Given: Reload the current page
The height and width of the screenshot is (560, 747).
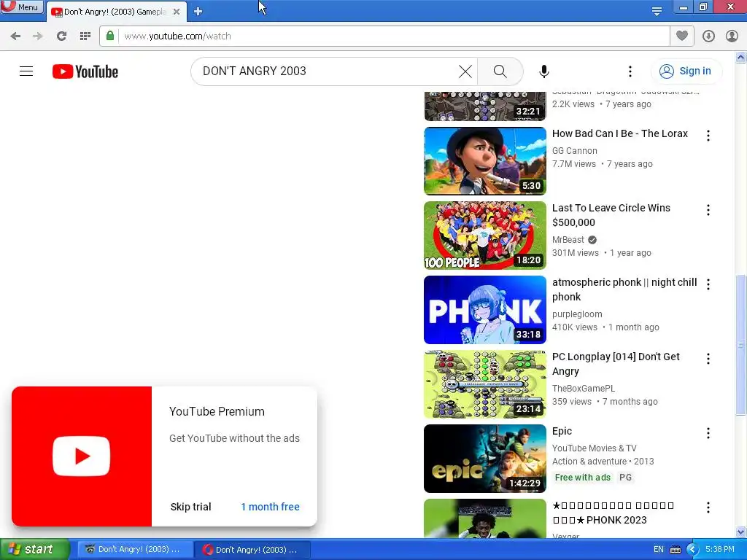Looking at the screenshot, I should (x=61, y=36).
